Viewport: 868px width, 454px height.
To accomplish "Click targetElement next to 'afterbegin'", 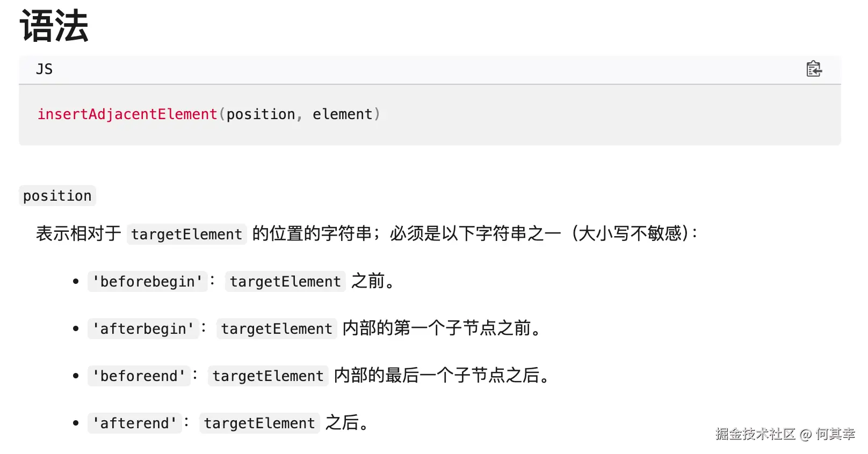I will (x=277, y=329).
